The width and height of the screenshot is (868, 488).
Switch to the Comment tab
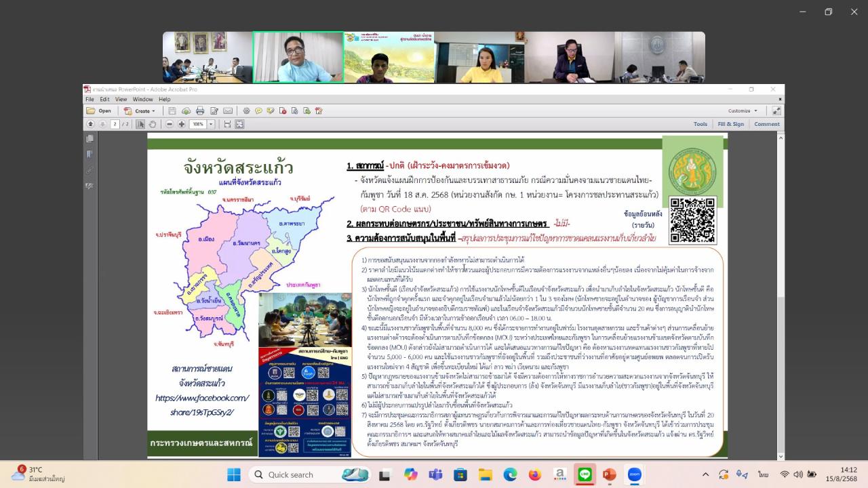pyautogui.click(x=768, y=124)
